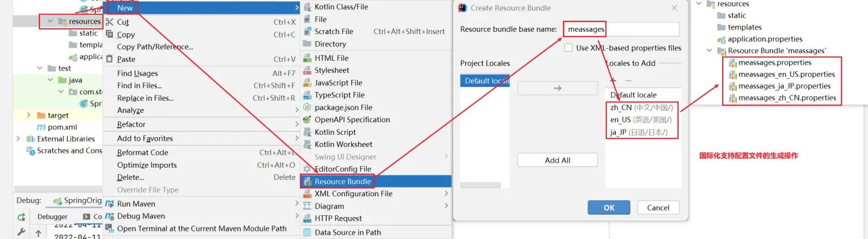Click the rerun icon in Debug panel
Screen dimensions: 868x239
[x=21, y=217]
